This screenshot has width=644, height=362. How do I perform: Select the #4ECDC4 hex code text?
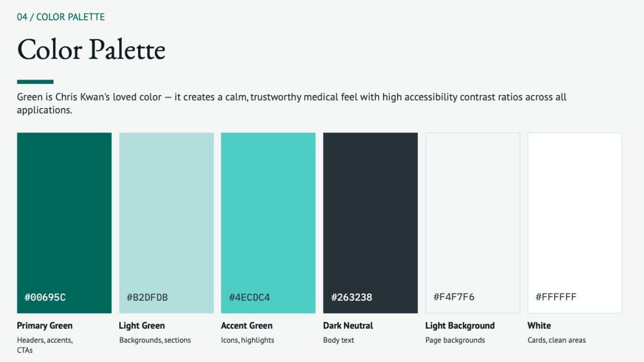click(250, 297)
